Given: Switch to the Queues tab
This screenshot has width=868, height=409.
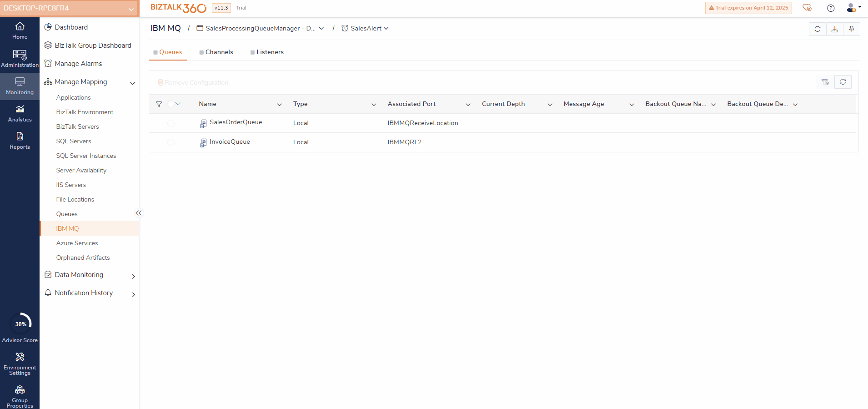Looking at the screenshot, I should pyautogui.click(x=168, y=52).
